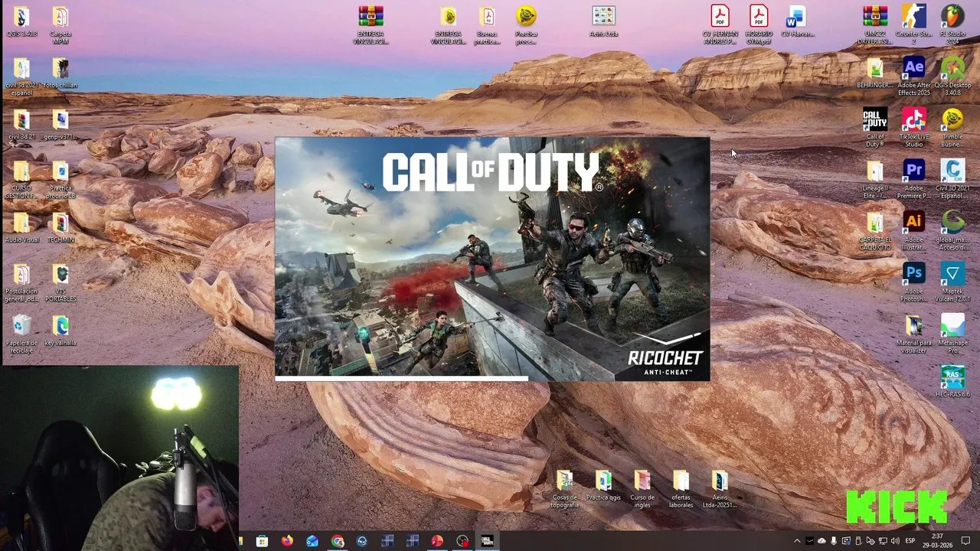Open the global mapper shortcut icon
This screenshot has width=980, height=551.
coord(952,232)
